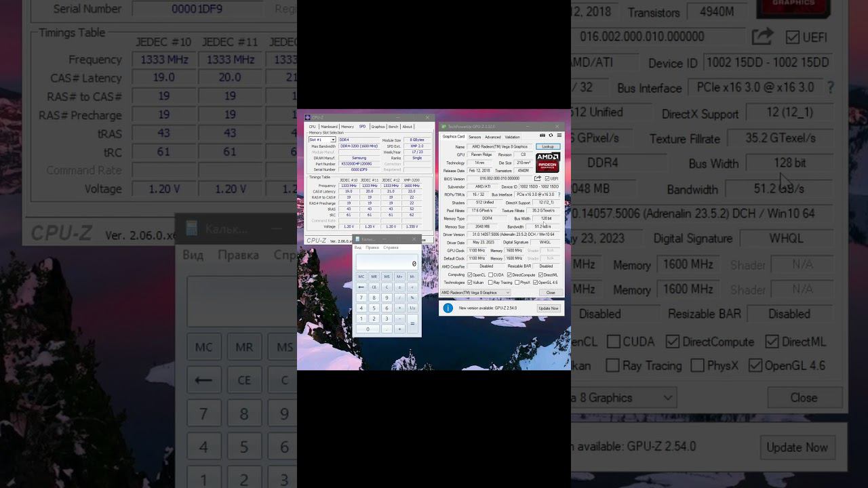Image resolution: width=868 pixels, height=488 pixels.
Task: Open the GPU selection dropdown below Technologies
Action: click(475, 293)
